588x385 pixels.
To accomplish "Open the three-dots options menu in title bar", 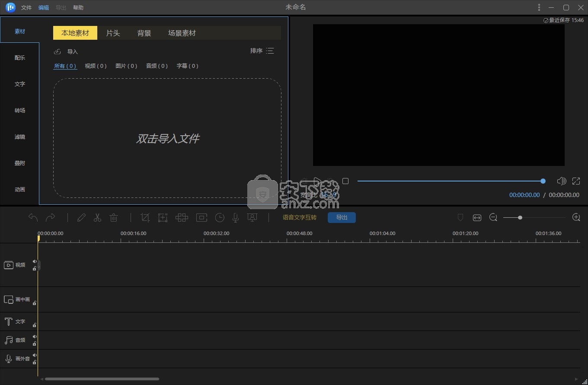I will 539,7.
